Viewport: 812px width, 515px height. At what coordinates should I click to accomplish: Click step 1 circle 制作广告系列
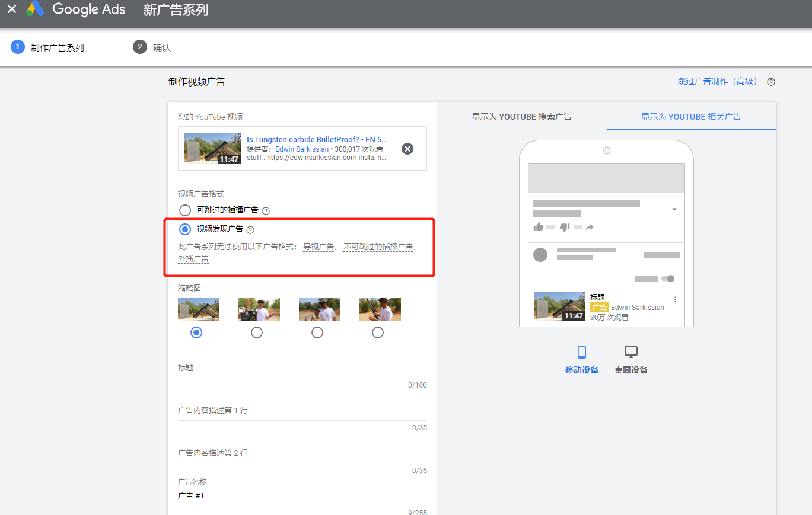[x=18, y=47]
